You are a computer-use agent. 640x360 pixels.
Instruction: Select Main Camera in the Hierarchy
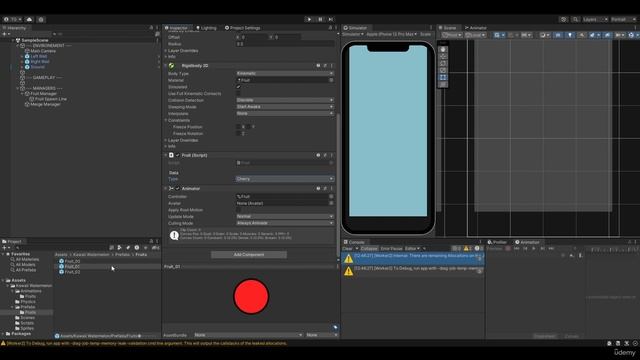click(43, 51)
